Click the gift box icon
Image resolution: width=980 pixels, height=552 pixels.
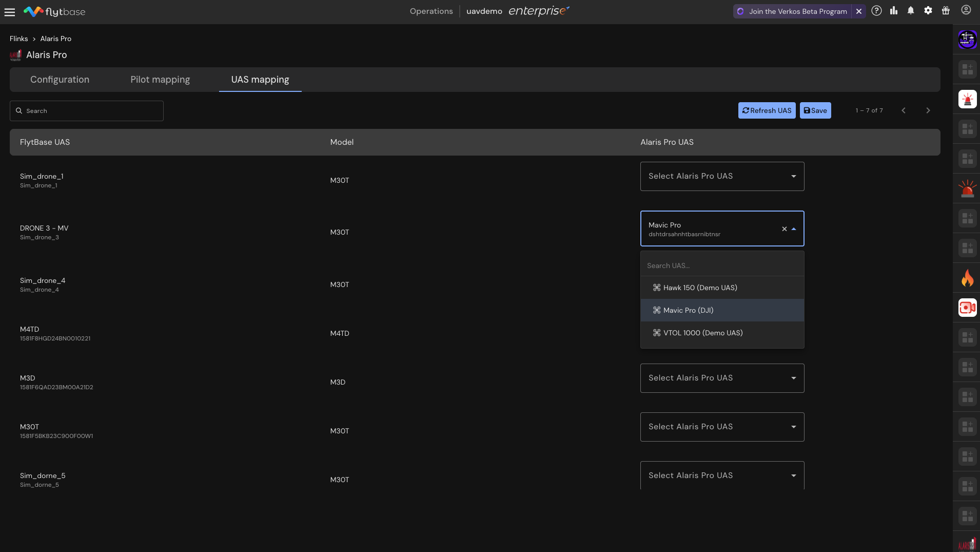point(946,11)
